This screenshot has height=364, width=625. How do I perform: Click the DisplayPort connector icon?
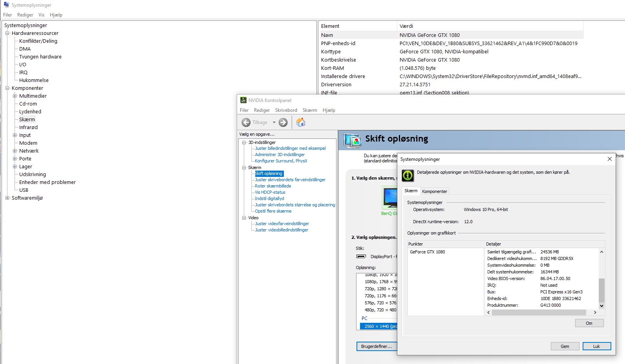[361, 257]
